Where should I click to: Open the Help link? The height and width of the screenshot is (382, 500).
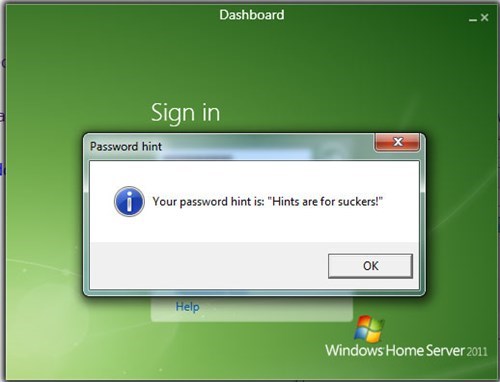tap(188, 307)
